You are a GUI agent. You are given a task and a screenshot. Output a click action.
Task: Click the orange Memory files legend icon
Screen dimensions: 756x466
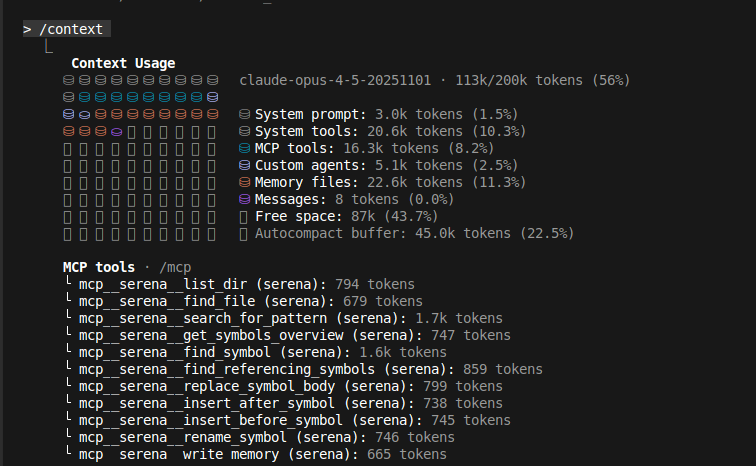tap(244, 182)
